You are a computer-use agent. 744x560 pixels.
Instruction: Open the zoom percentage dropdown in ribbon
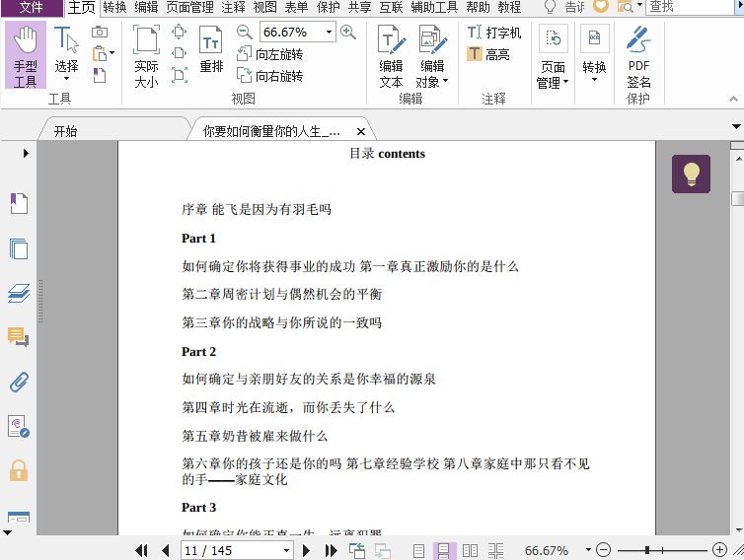pyautogui.click(x=329, y=33)
